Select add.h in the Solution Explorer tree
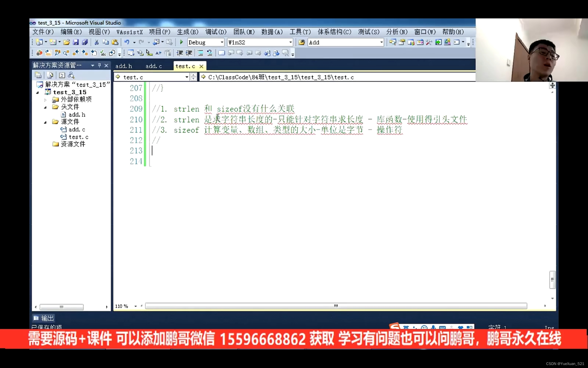The image size is (588, 368). [77, 114]
